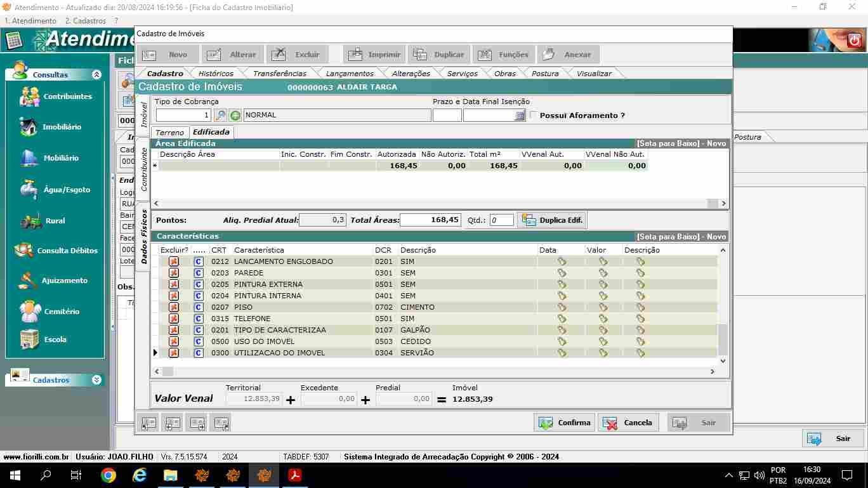
Task: Enable the Possui Aforamento checkbox
Action: pos(534,115)
